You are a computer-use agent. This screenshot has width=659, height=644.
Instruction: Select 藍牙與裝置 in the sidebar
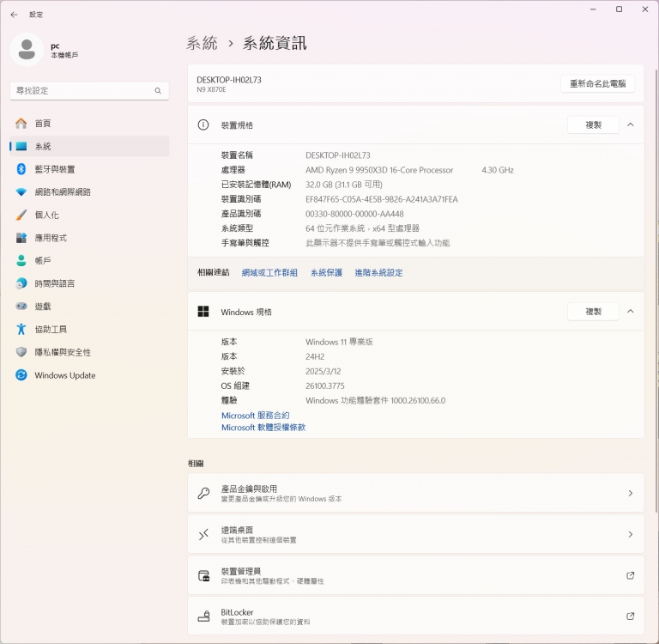click(89, 169)
